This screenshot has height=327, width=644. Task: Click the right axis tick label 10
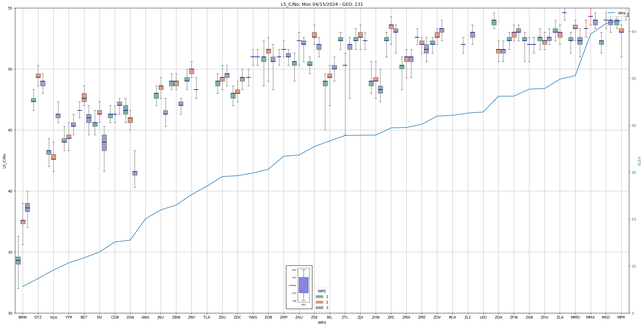click(x=633, y=266)
